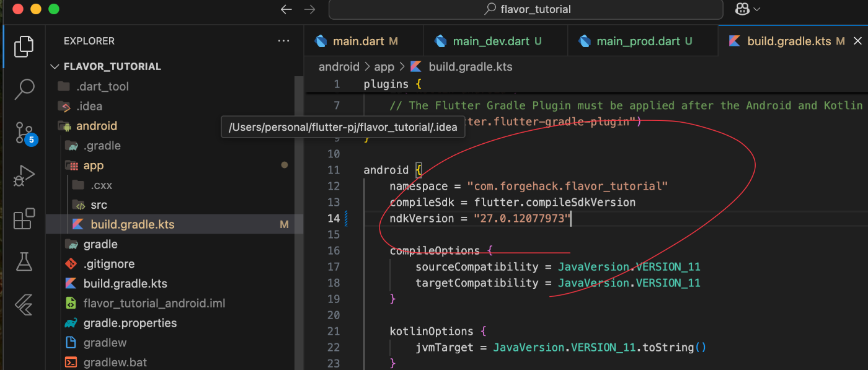
Task: Open the Extensions view
Action: click(24, 218)
